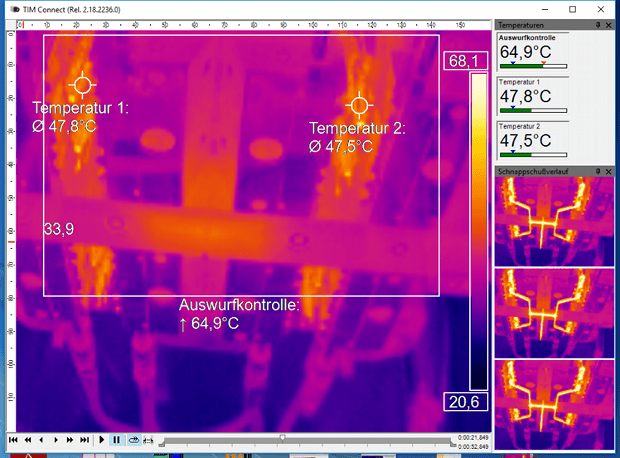
Task: Maximize the TIM Connect window
Action: (x=573, y=9)
